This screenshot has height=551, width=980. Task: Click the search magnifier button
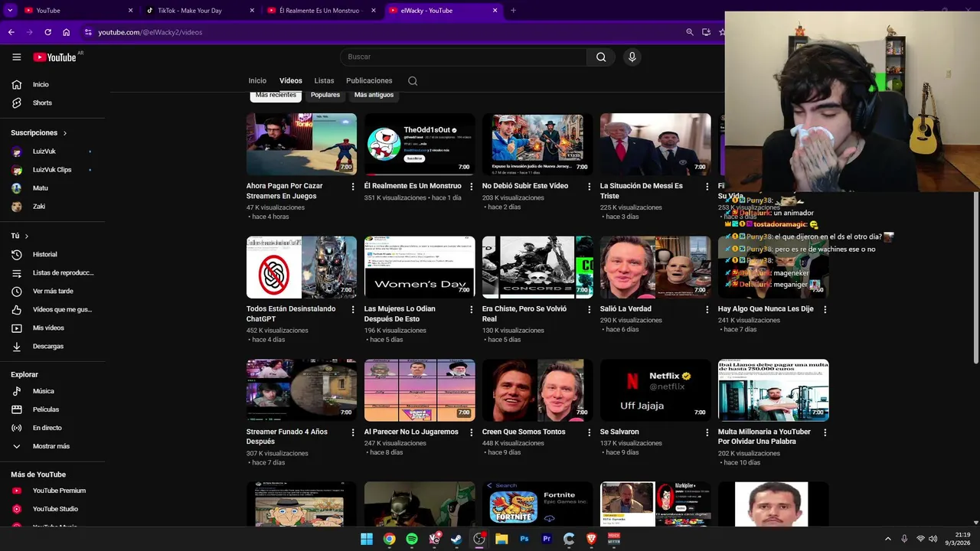601,57
